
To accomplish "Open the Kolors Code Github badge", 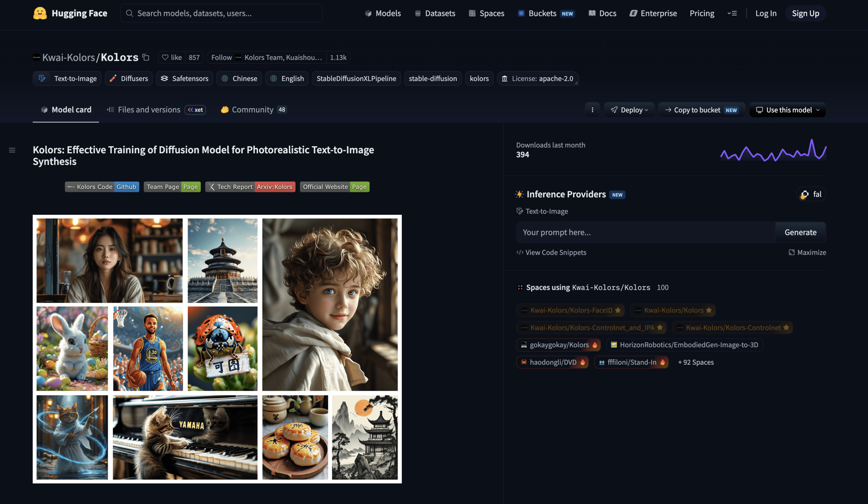I will tap(102, 187).
